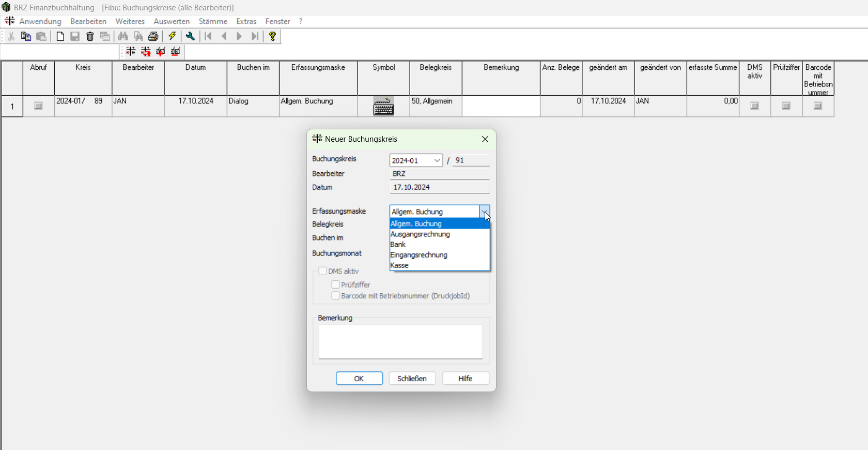Screen dimensions: 868x450
Task: Click the document-with-binoculars find next icon
Action: (x=138, y=37)
